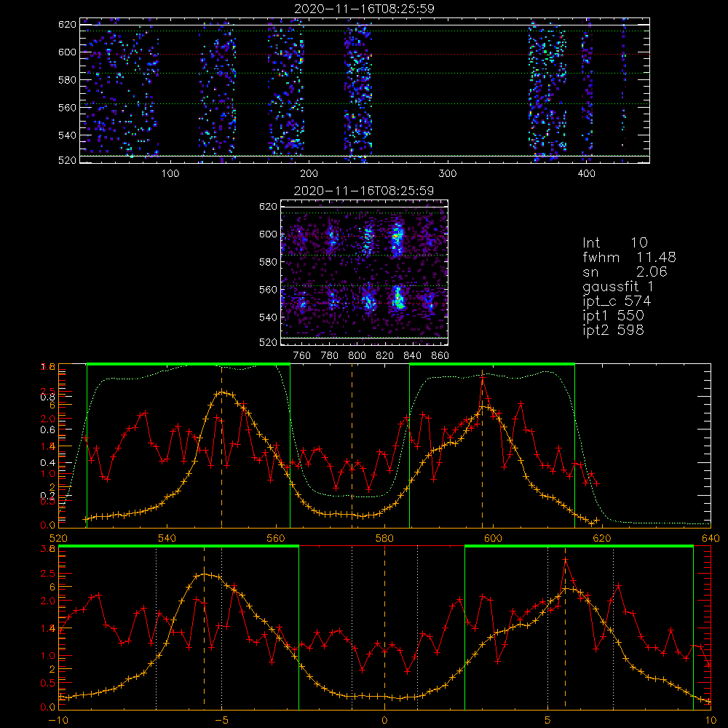
Task: Click y-axis label 600 on middle image
Action: [x=268, y=234]
